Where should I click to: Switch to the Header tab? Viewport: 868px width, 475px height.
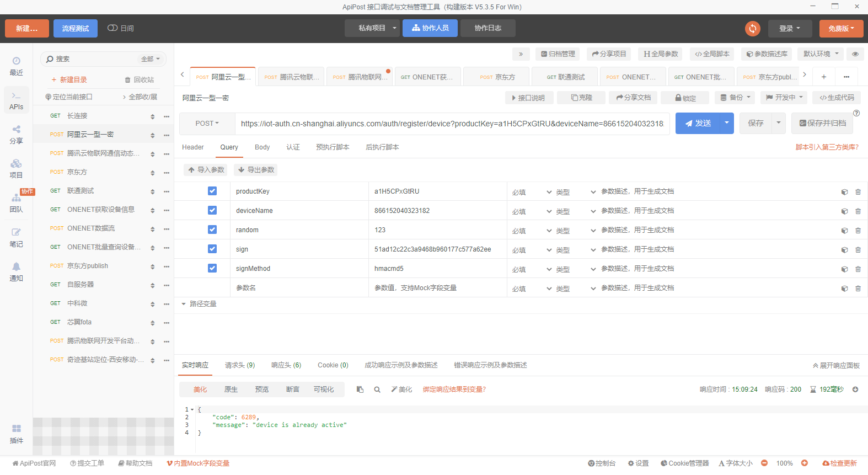coord(193,147)
